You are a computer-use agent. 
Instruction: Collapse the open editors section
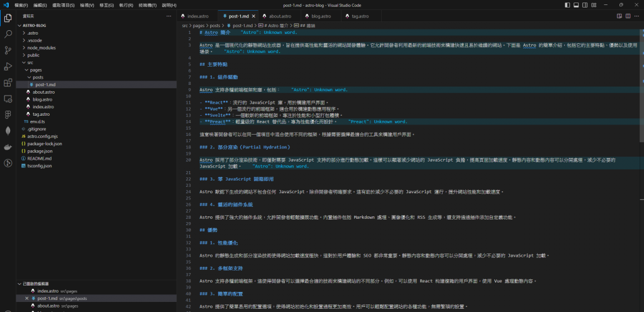pyautogui.click(x=19, y=284)
